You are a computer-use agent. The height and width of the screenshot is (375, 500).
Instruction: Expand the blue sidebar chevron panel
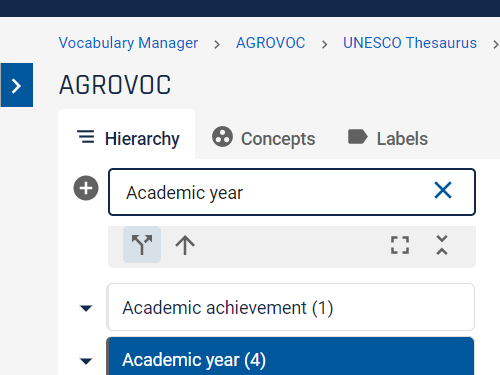(17, 85)
